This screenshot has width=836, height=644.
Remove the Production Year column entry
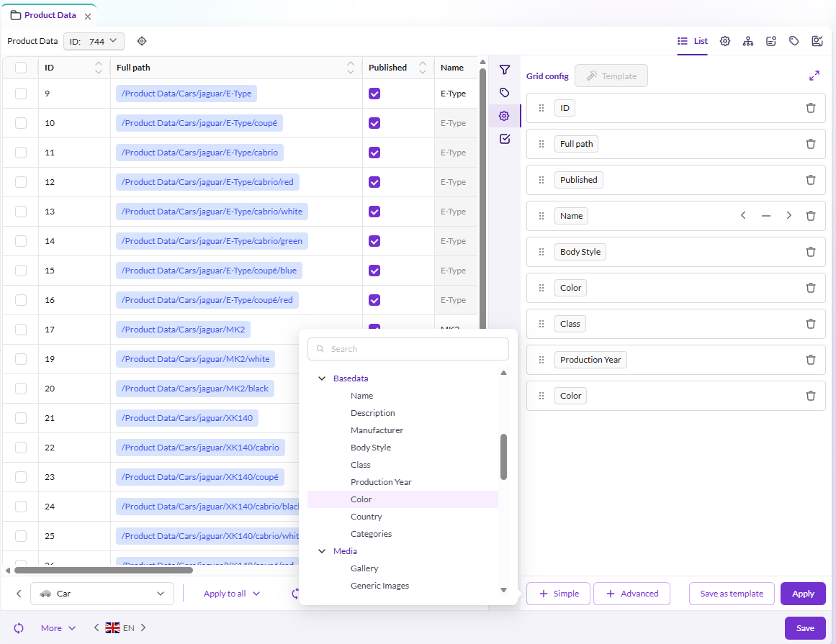(810, 360)
